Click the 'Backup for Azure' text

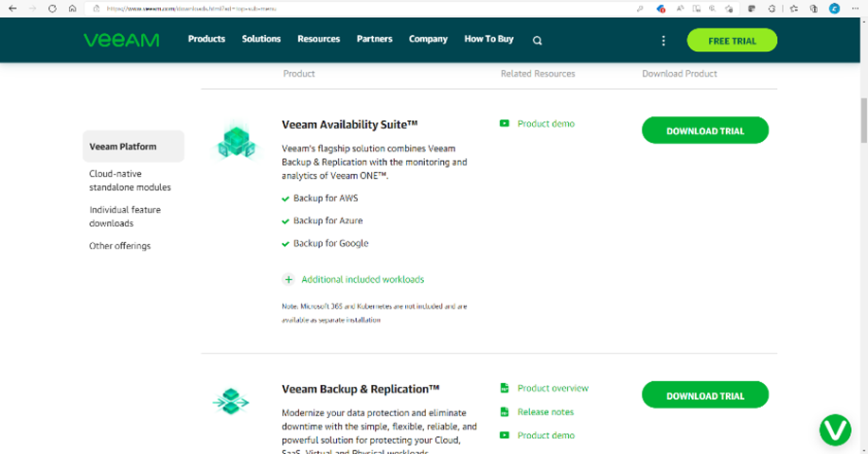[x=328, y=220]
